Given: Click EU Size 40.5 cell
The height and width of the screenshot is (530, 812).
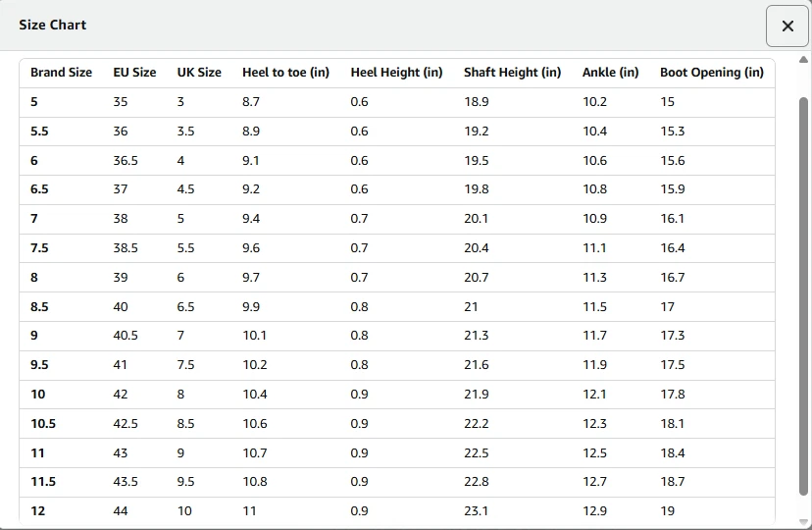Looking at the screenshot, I should (126, 336).
